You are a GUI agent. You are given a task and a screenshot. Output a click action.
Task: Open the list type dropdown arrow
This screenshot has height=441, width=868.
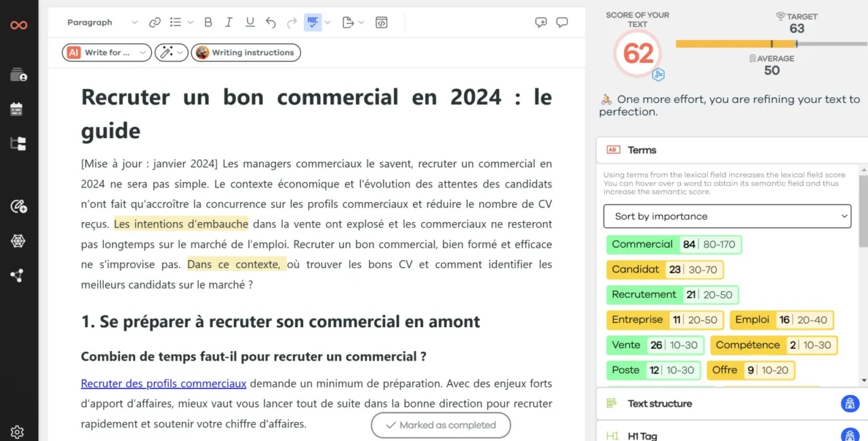tap(190, 22)
